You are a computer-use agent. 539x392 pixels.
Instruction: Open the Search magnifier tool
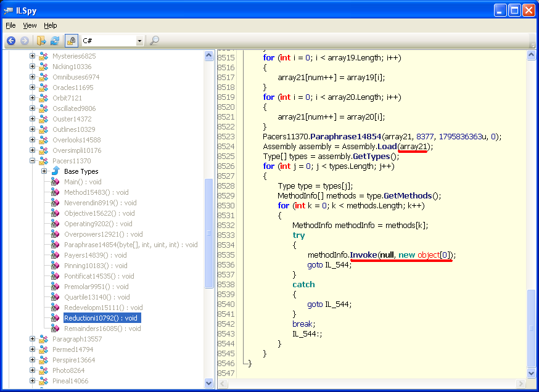[x=154, y=41]
